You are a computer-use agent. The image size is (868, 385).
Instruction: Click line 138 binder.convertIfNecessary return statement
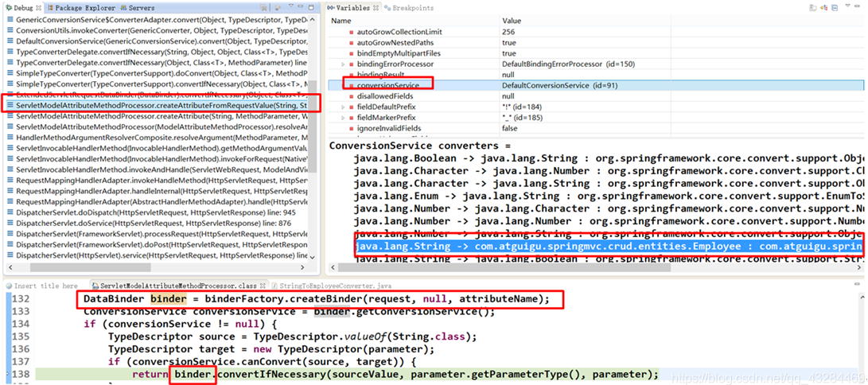tap(395, 374)
